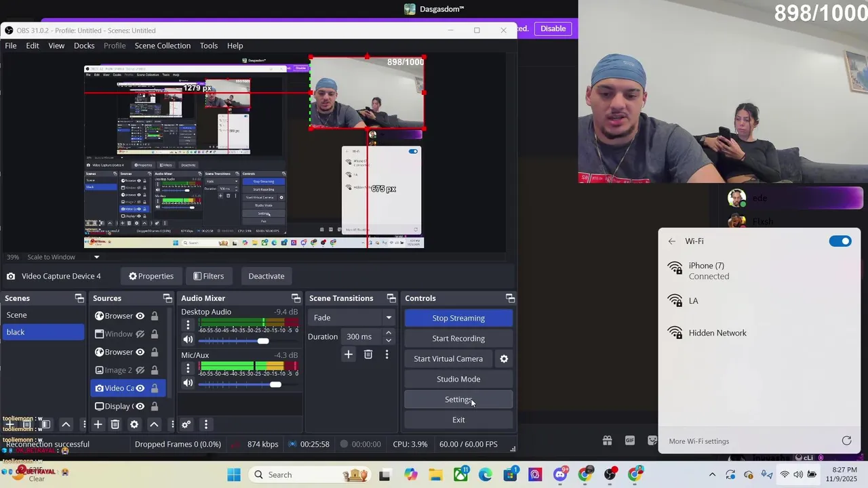Open the GIF picker in Discord
Image resolution: width=868 pixels, height=488 pixels.
(x=630, y=441)
